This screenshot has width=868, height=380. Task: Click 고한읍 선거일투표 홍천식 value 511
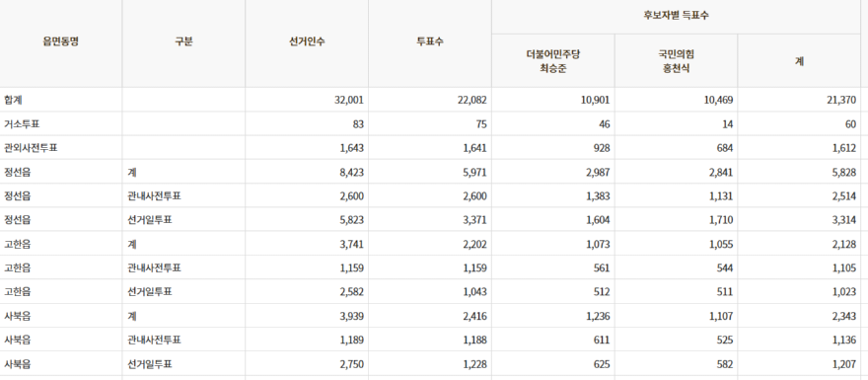724,292
